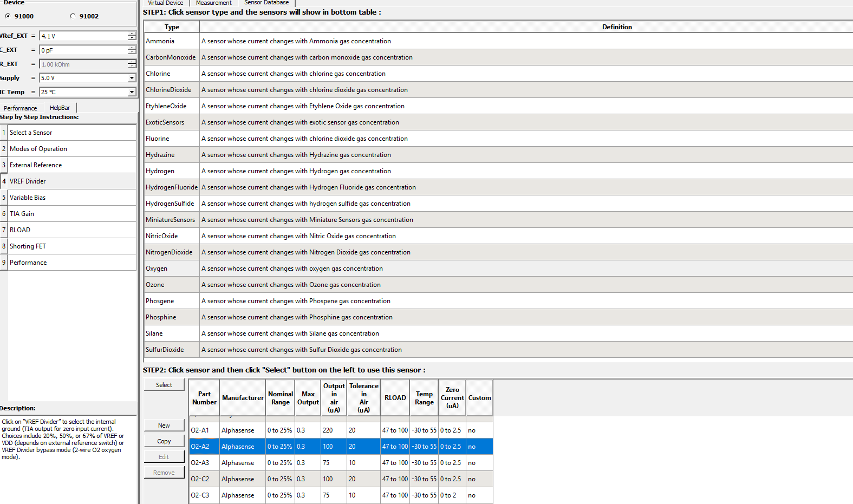
Task: Choose the ChlorineDioxide sensor type
Action: coord(172,90)
